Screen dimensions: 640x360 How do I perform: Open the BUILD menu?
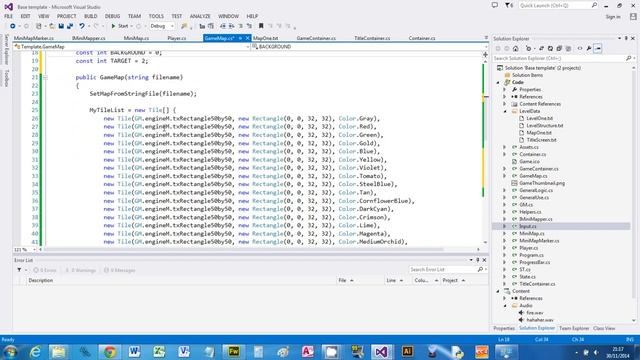pos(91,16)
